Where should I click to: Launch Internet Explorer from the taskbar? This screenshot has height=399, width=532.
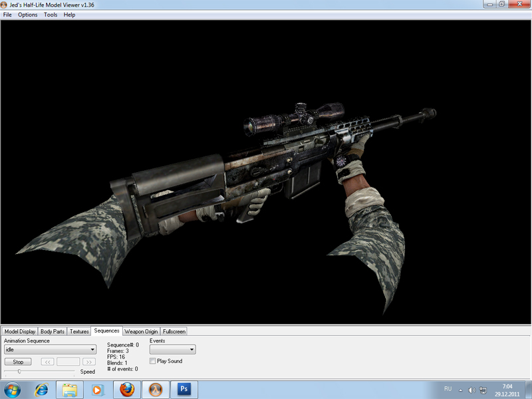pos(41,390)
